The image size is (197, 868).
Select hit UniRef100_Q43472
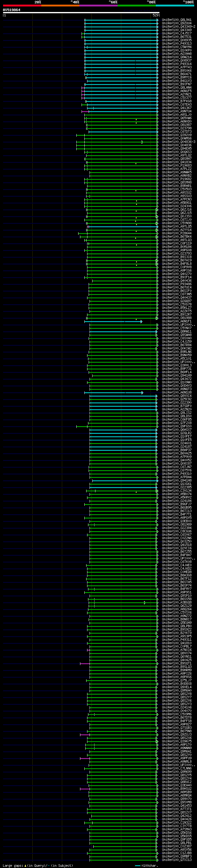pyautogui.click(x=177, y=379)
